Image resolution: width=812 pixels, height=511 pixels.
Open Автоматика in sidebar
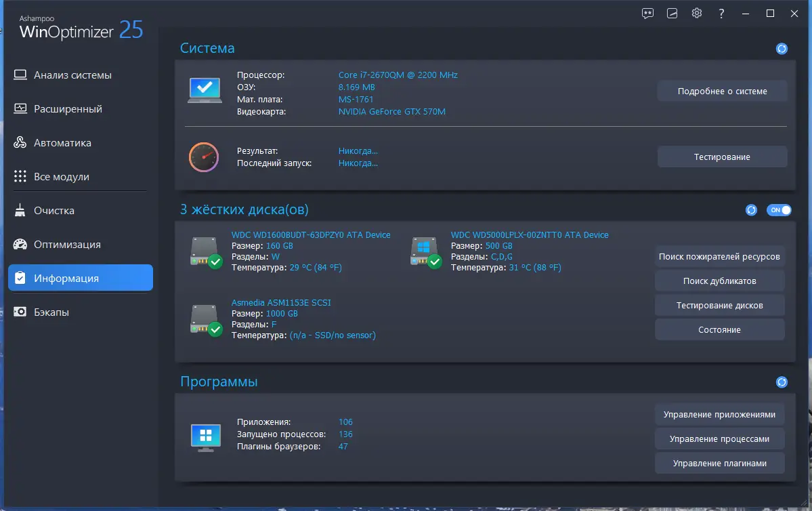pos(81,143)
